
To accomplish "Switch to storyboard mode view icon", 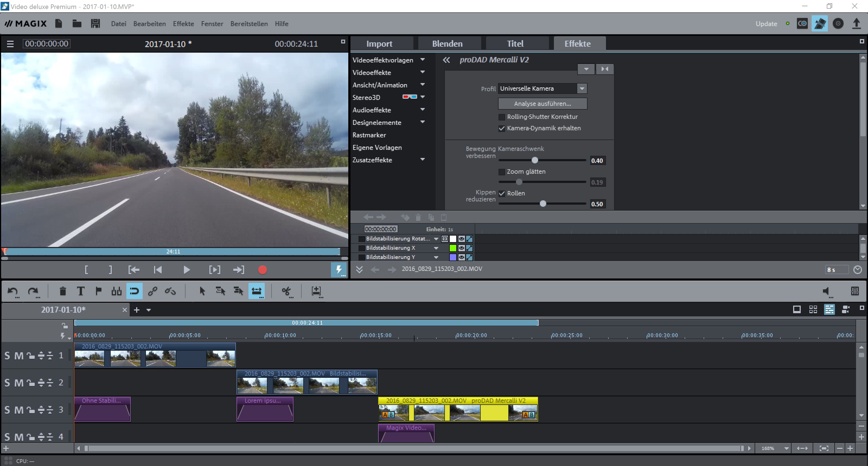I will coord(797,309).
